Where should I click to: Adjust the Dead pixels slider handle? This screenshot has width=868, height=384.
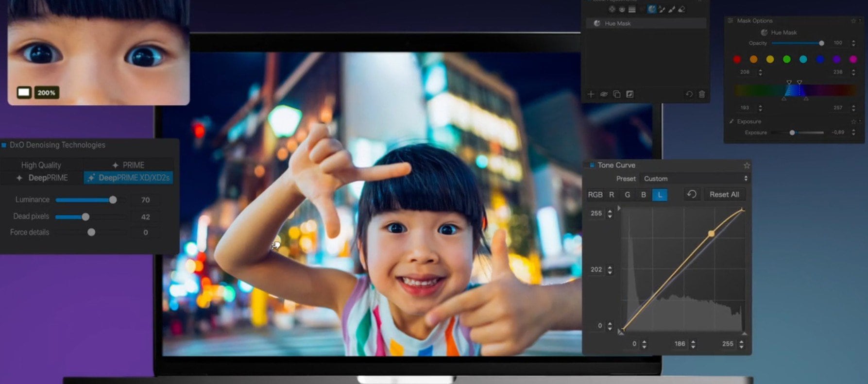pos(85,217)
